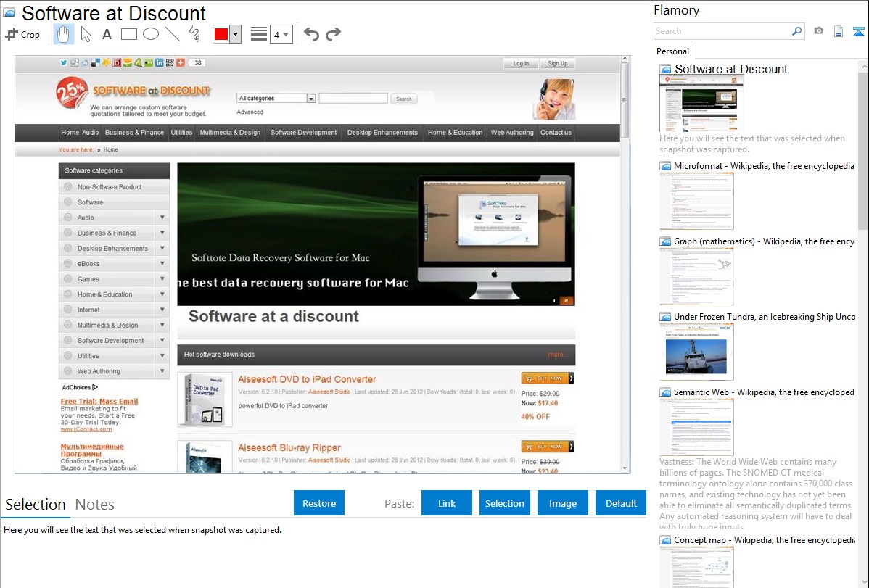
Task: Open the line width 4 dropdown
Action: click(281, 34)
